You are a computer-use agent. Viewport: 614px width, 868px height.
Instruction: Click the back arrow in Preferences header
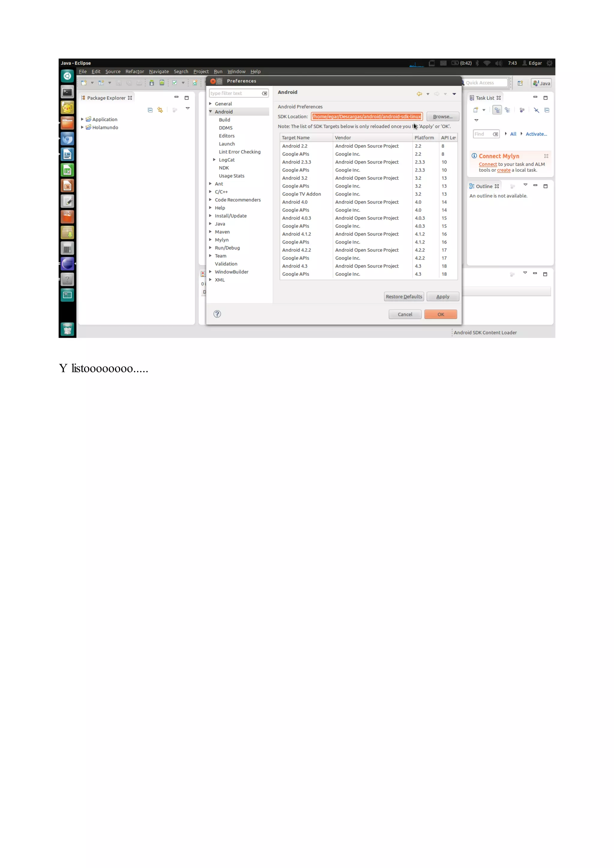point(419,94)
